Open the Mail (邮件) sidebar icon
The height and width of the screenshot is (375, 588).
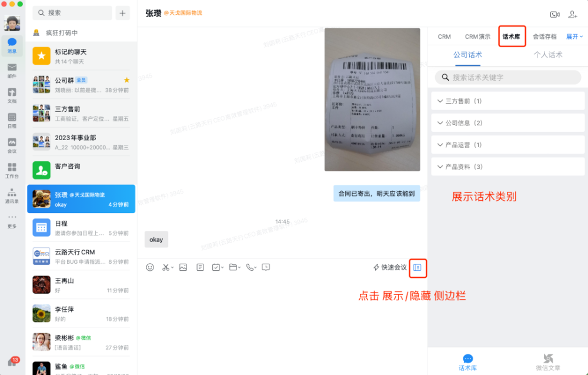[12, 71]
